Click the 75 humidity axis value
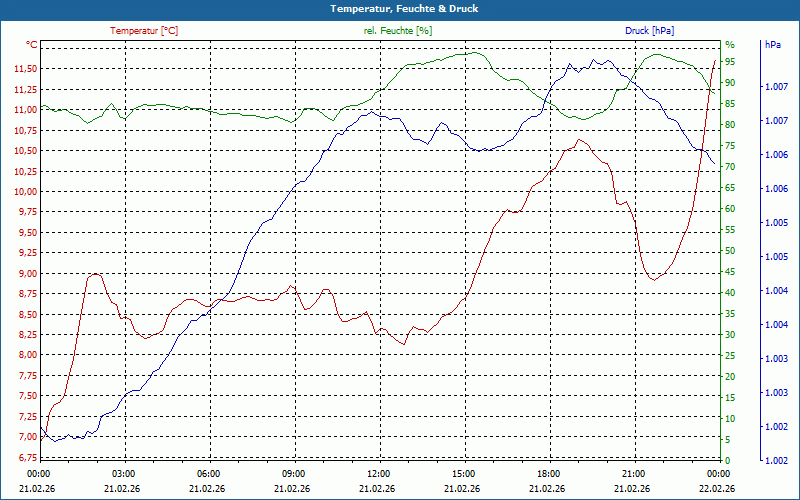The width and height of the screenshot is (800, 500). (x=731, y=146)
